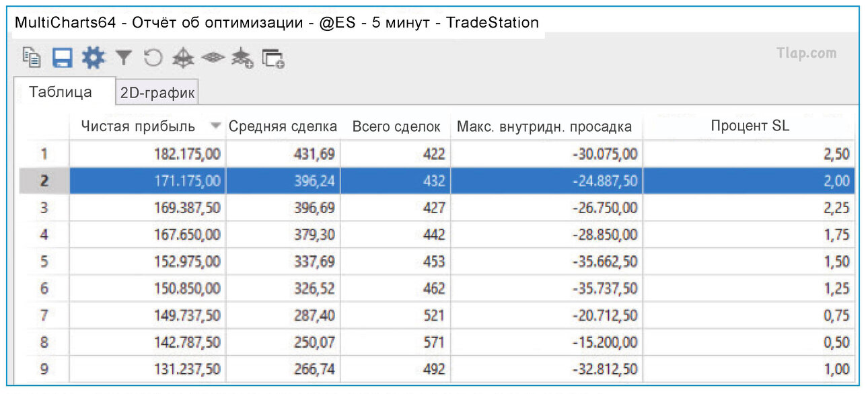Screen dimensions: 868x394
Task: Click net profit cell 150.850,00
Action: (x=147, y=288)
